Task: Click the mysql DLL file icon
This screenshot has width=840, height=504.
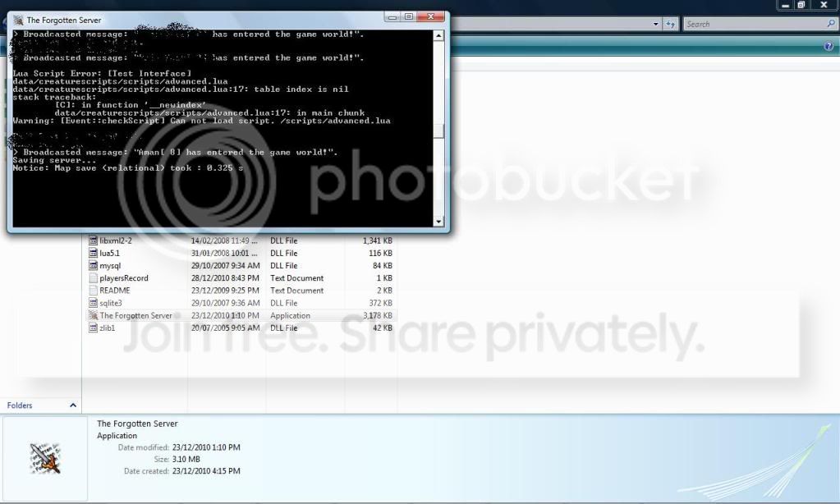Action: (x=93, y=265)
